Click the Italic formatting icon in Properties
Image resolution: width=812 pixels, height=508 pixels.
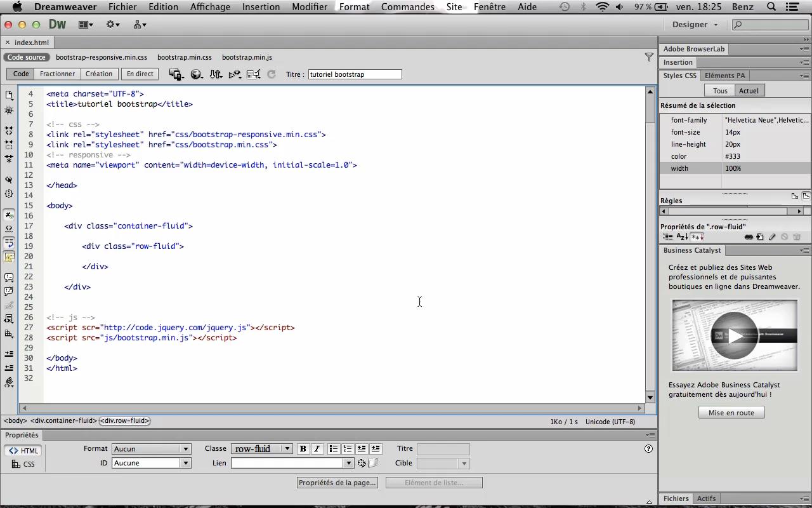coord(317,449)
